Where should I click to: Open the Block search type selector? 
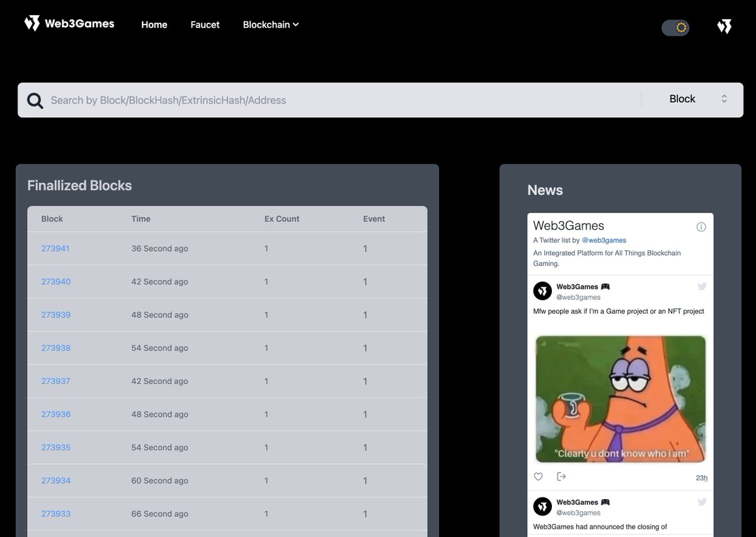698,99
